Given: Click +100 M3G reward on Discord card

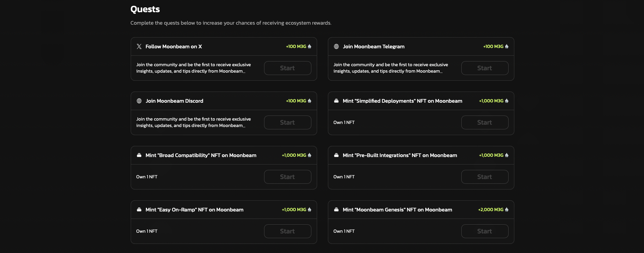Looking at the screenshot, I should [296, 101].
